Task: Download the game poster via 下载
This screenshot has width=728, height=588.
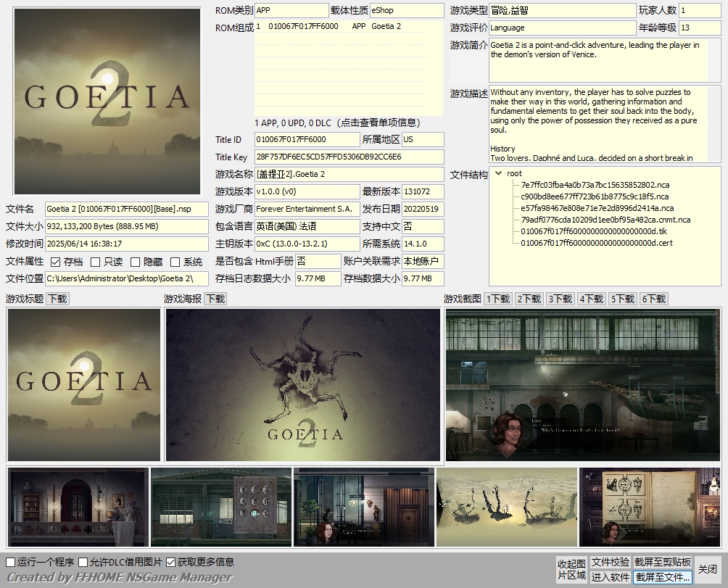Action: pyautogui.click(x=215, y=299)
